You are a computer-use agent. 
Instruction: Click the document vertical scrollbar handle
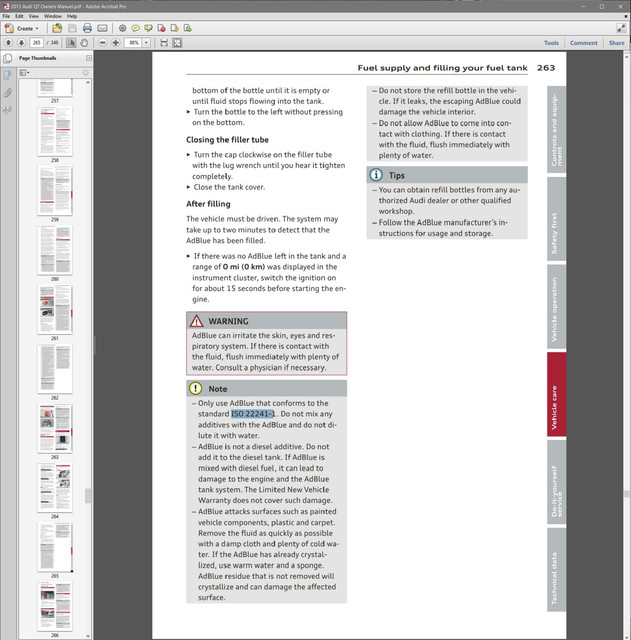(627, 494)
